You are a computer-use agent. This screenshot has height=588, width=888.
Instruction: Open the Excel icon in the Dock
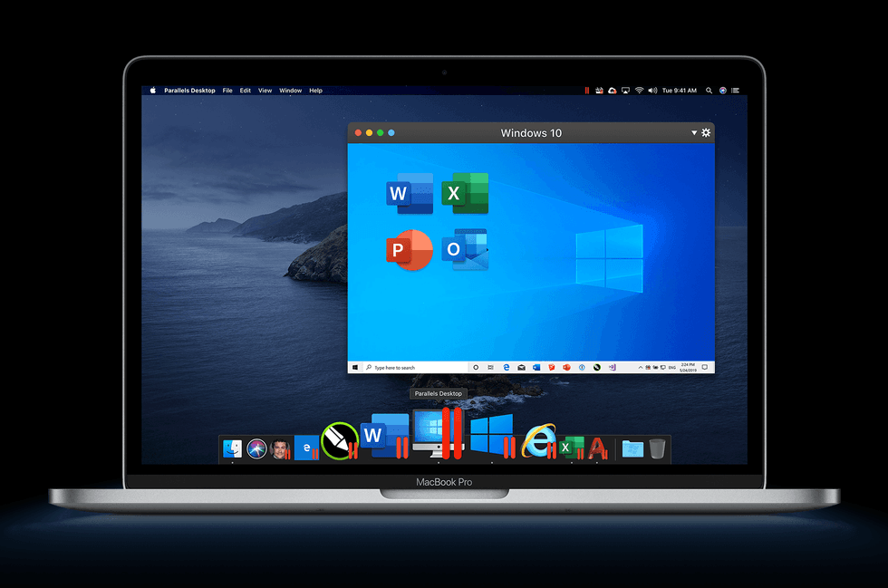click(572, 448)
